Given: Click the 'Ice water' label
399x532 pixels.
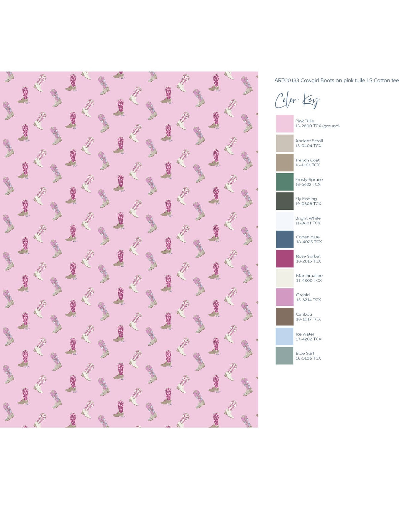Looking at the screenshot, I should coord(305,334).
